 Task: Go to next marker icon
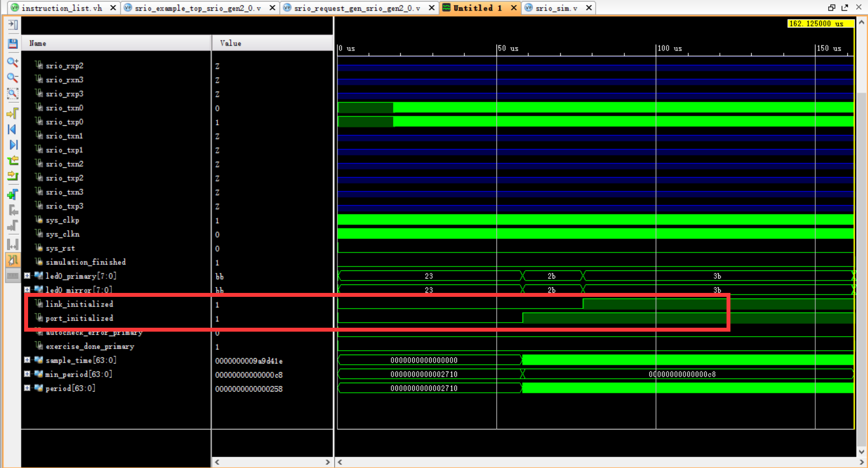12,226
